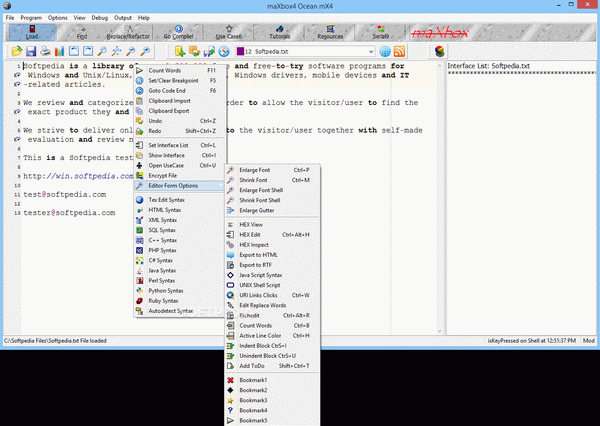Screen dimensions: 600x426
Task: Select Clipboard Import
Action: (x=180, y=101)
